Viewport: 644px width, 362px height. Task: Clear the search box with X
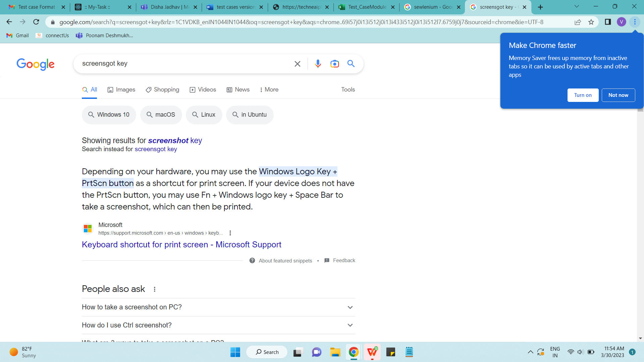298,64
